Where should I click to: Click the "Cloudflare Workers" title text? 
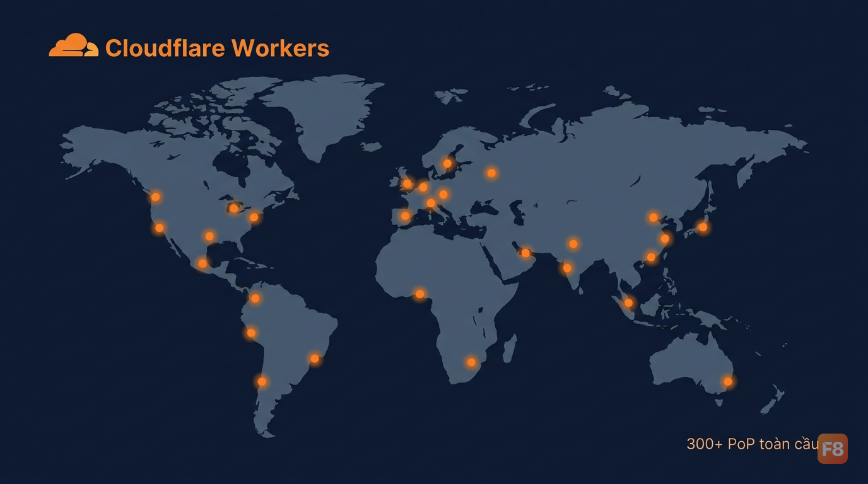click(217, 48)
